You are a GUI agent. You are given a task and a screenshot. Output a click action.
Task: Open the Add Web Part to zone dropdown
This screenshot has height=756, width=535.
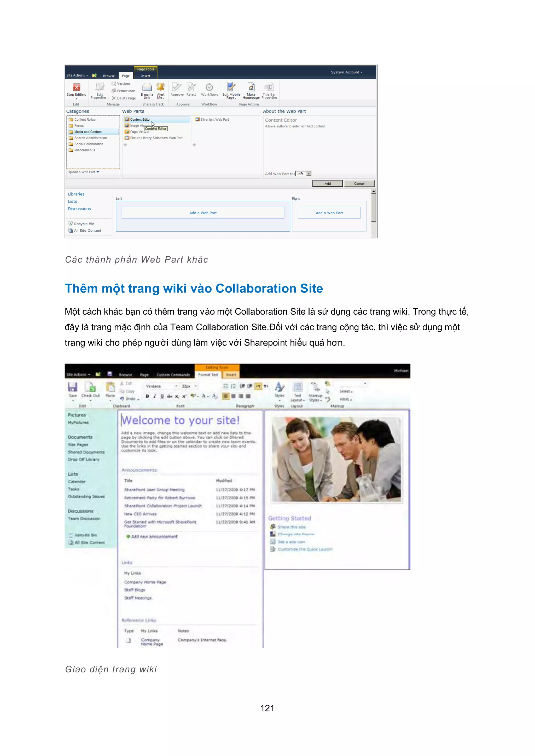point(303,173)
